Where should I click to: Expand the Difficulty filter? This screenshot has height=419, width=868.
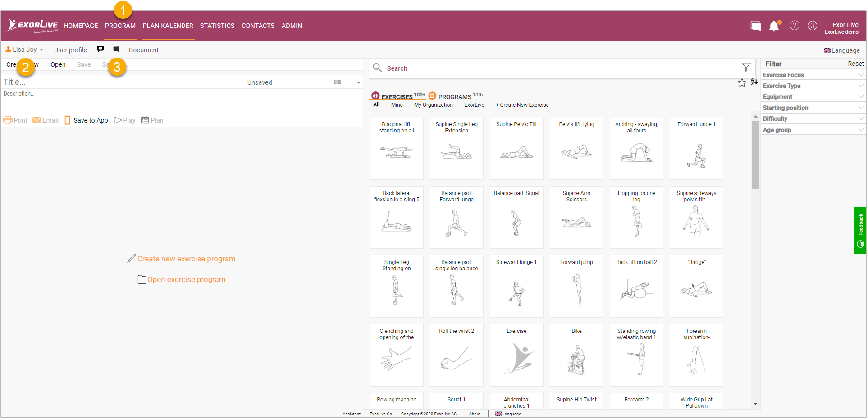tap(813, 118)
